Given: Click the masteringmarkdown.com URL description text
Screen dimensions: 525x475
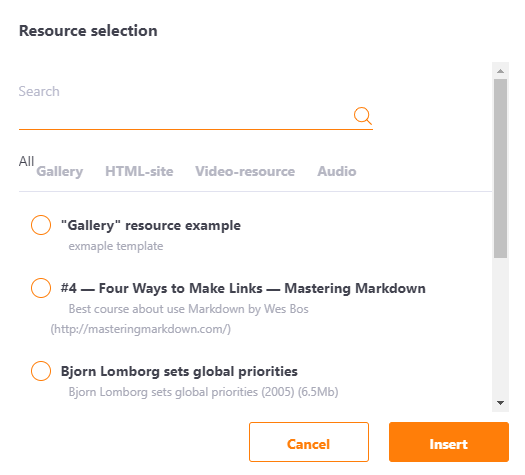Looking at the screenshot, I should pyautogui.click(x=141, y=329).
